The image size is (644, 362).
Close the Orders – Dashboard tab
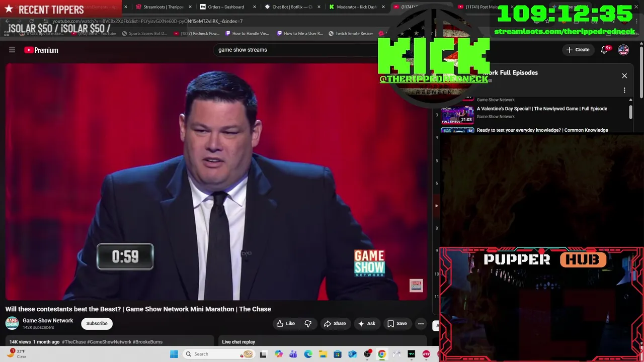tap(255, 7)
